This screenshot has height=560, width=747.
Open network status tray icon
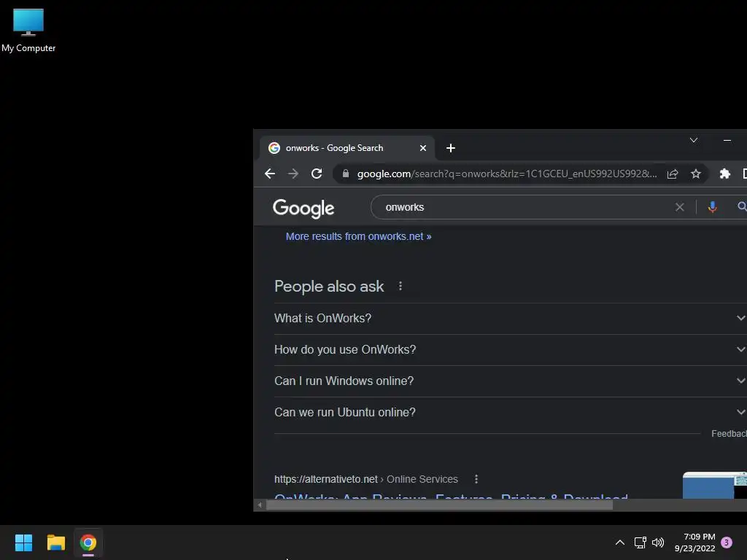point(640,542)
